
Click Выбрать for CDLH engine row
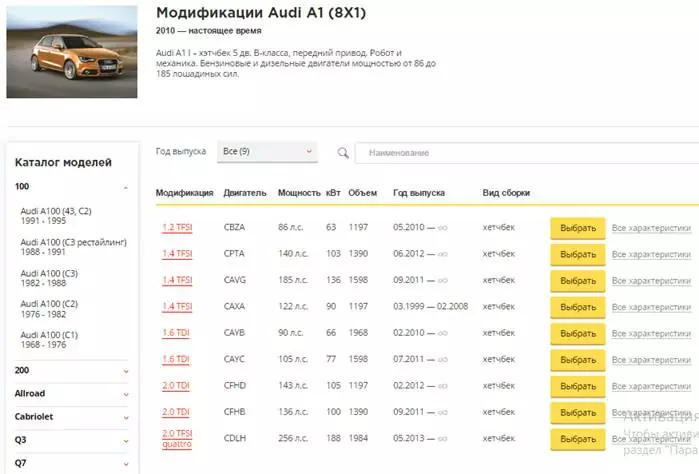578,439
